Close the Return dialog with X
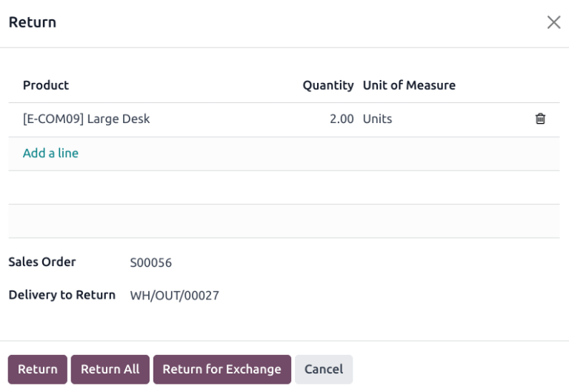569x392 pixels. [x=553, y=22]
